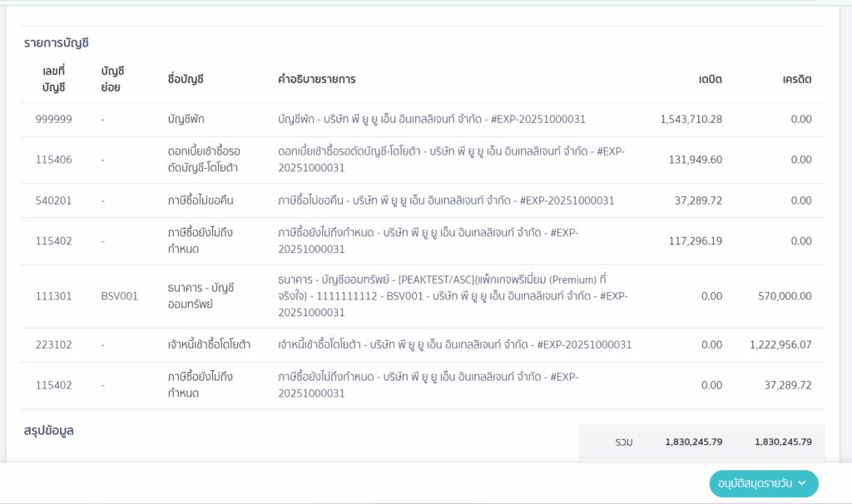852x504 pixels.
Task: Click credit amount 570,000.00
Action: coord(785,296)
